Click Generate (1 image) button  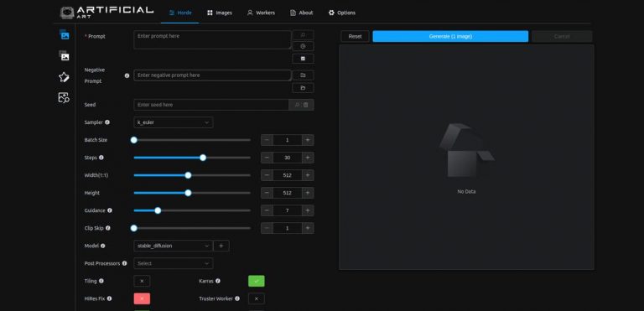pos(450,36)
